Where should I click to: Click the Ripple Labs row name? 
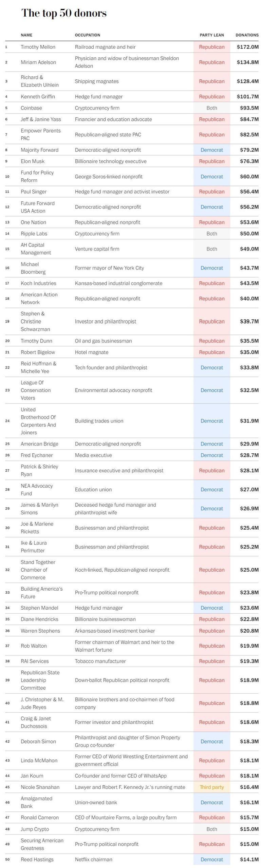(34, 233)
